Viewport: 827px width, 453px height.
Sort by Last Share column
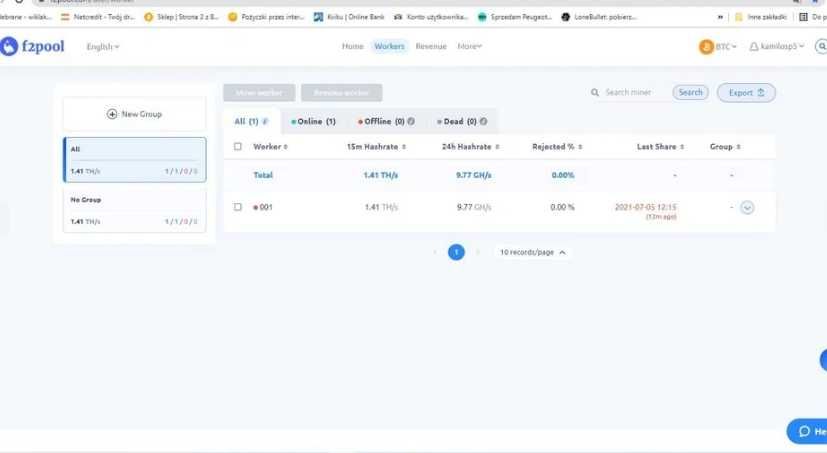[x=660, y=147]
